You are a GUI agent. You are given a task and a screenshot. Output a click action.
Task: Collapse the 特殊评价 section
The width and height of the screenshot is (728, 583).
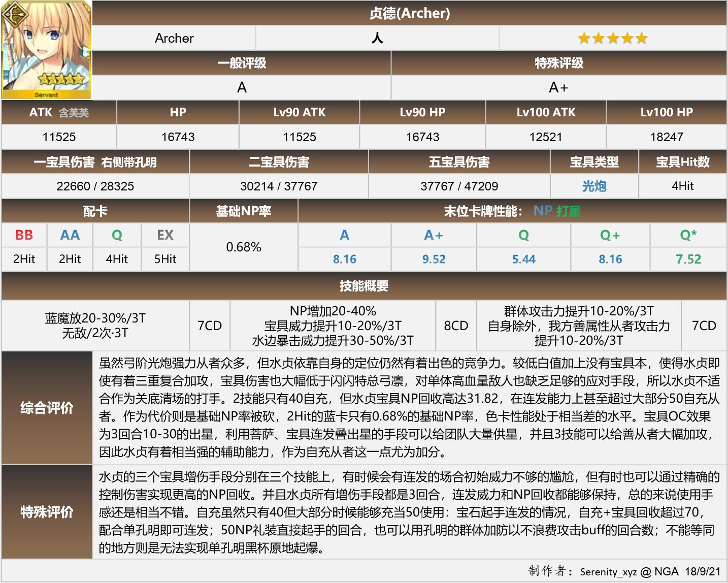pyautogui.click(x=48, y=512)
